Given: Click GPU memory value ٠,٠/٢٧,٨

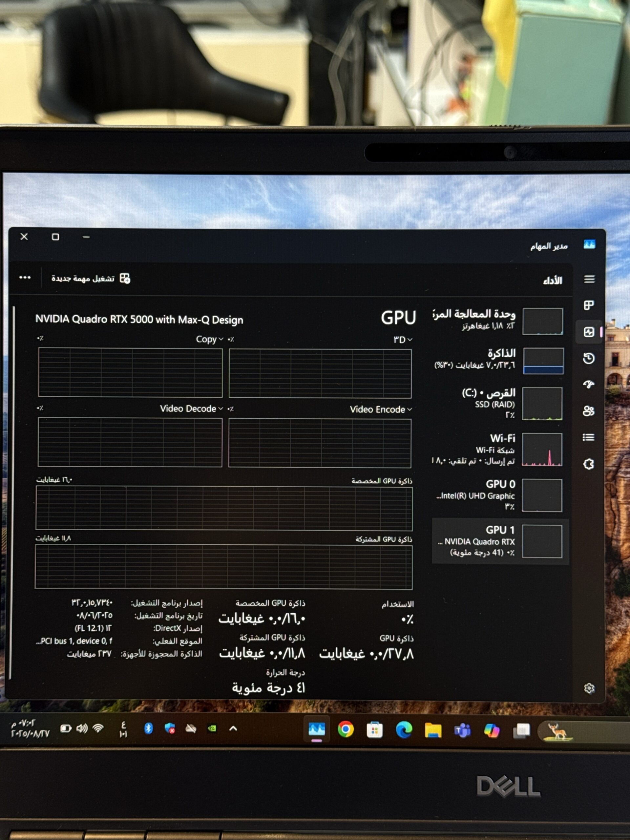Looking at the screenshot, I should tap(367, 654).
